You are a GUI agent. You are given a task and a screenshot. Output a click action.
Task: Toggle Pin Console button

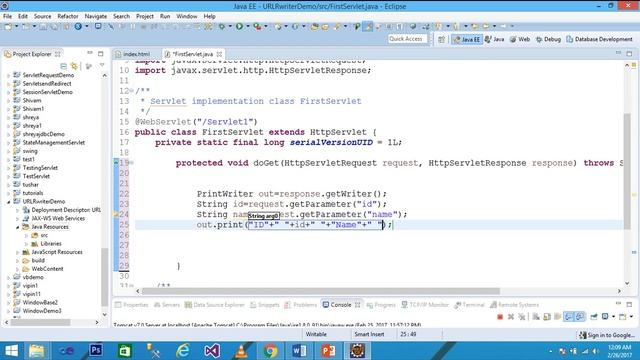[x=594, y=317]
